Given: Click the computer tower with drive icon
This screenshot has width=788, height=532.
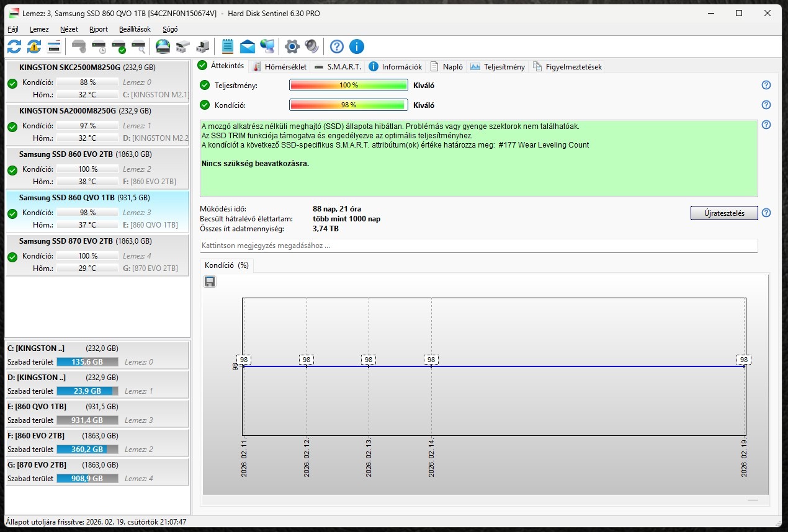Looking at the screenshot, I should point(202,47).
